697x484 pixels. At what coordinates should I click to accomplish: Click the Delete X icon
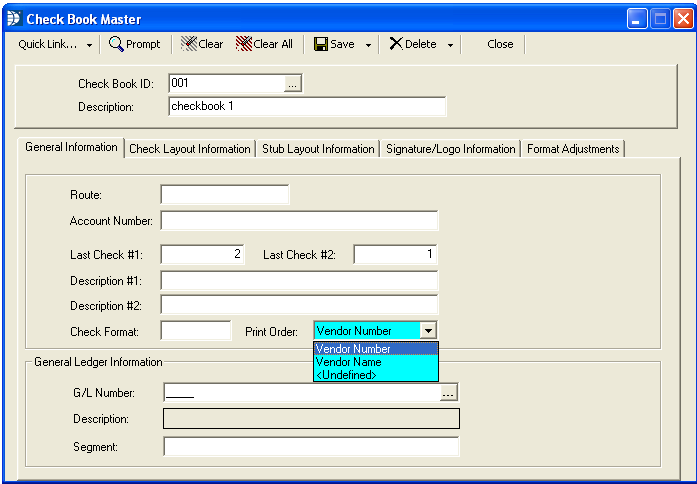(396, 44)
